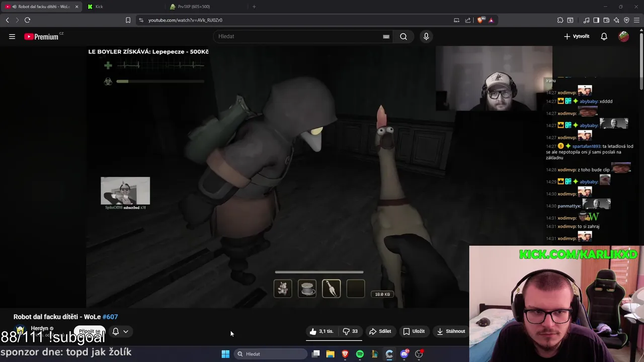Click the YouTube search magnifier button
Screen dimensions: 644x362
(404, 36)
